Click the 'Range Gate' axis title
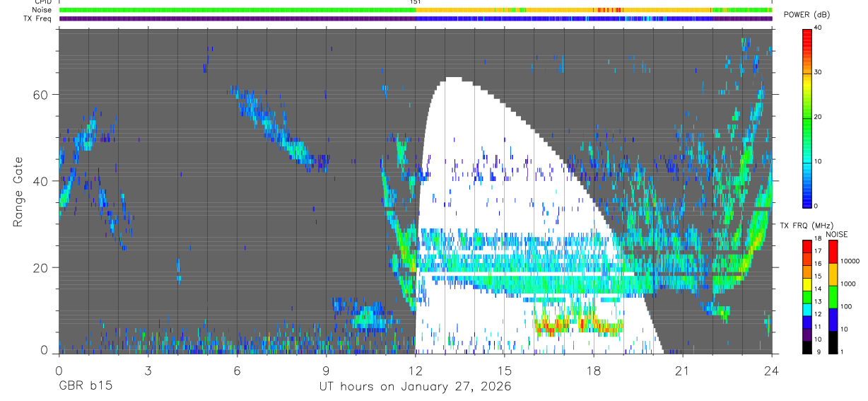Screen dimensions: 868x401 click(19, 192)
